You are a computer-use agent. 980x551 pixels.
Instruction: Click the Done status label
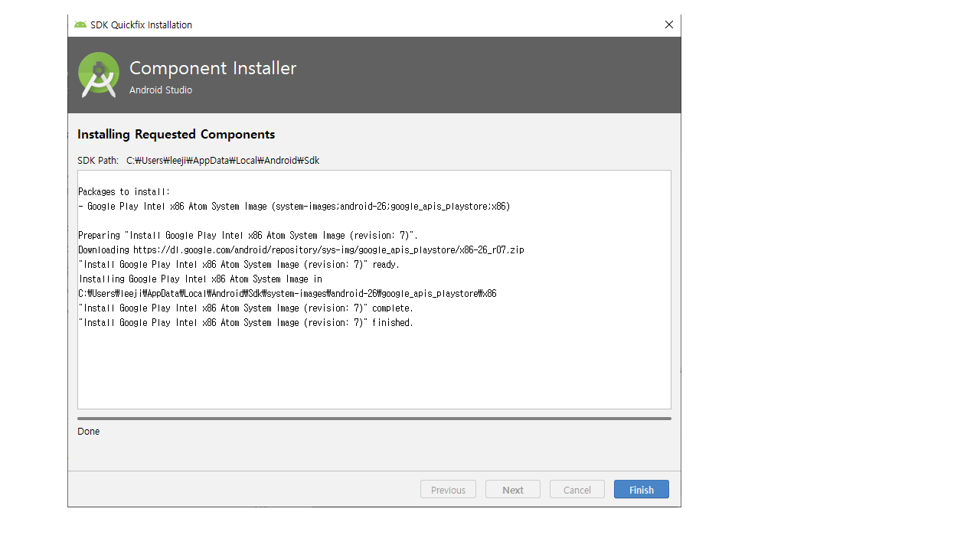(x=89, y=432)
